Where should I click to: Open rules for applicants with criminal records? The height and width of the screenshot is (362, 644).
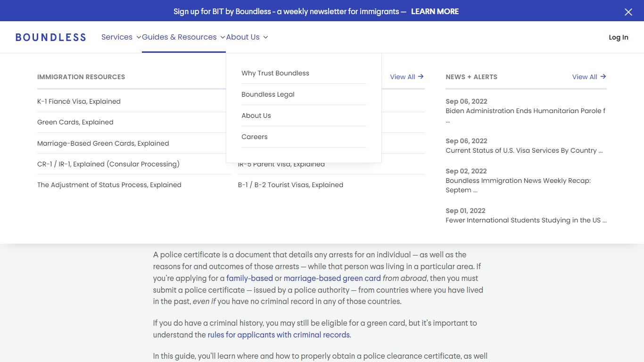279,335
